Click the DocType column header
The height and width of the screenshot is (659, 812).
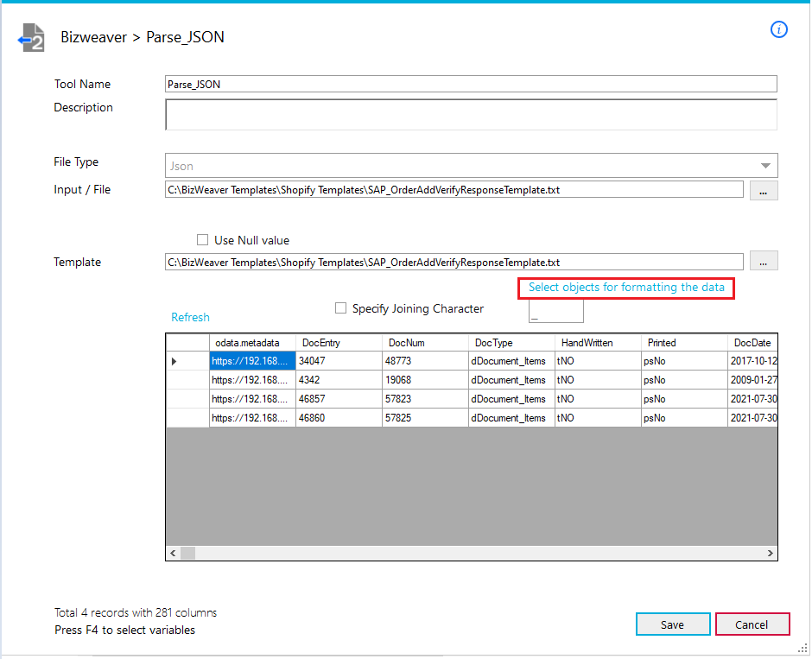pos(511,343)
